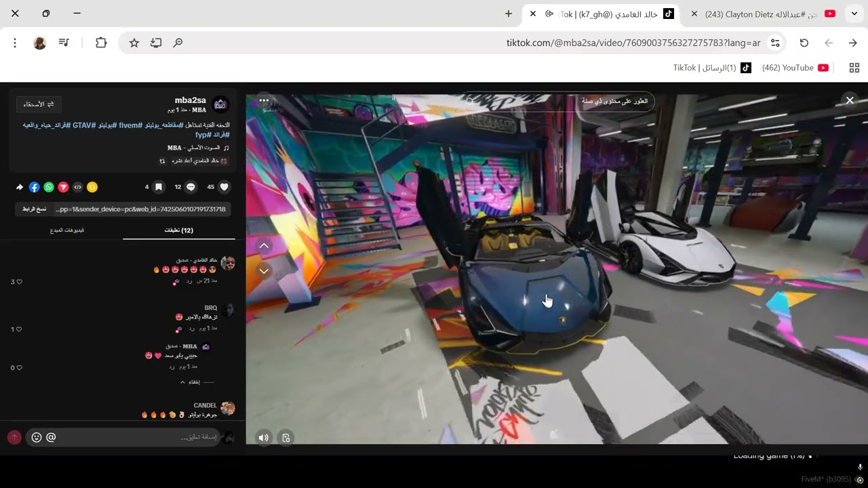Image resolution: width=868 pixels, height=488 pixels.
Task: Open the Extensions puzzle icon
Action: (101, 43)
